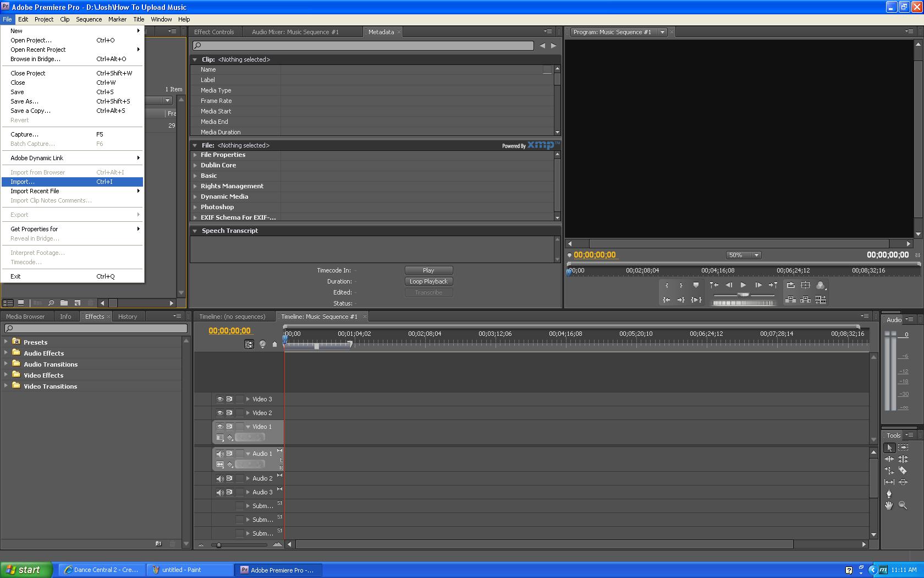Hide Video 3 track with eye toggle
This screenshot has width=924, height=578.
[220, 399]
